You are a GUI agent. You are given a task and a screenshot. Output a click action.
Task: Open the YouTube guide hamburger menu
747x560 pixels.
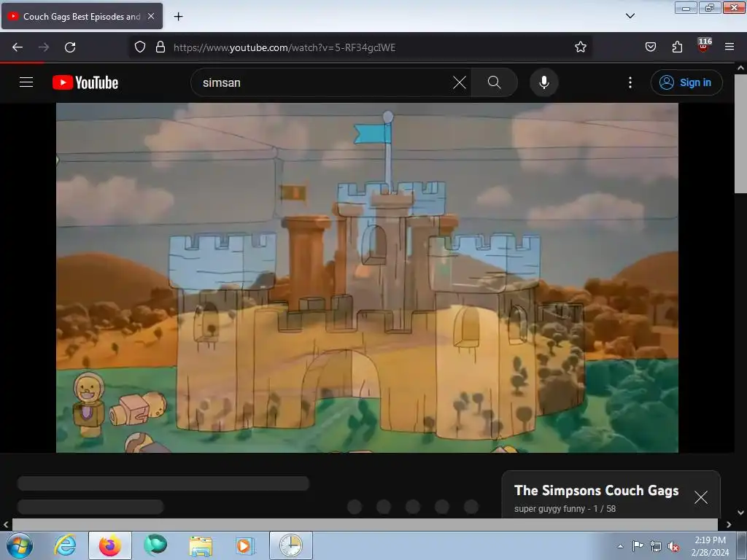click(26, 82)
